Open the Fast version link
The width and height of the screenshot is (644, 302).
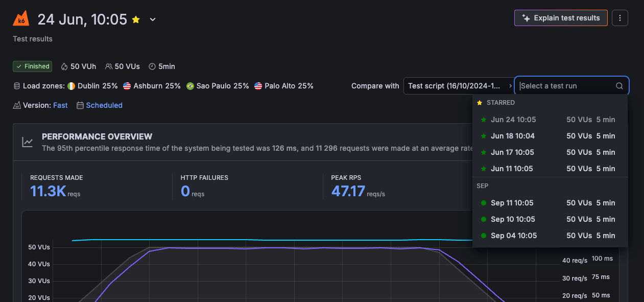point(60,105)
